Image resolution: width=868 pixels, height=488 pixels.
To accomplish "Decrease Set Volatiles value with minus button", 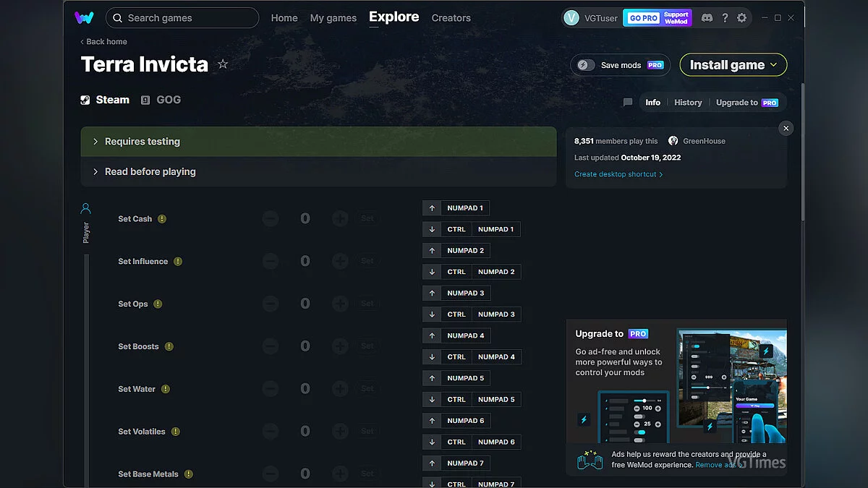I will tap(271, 432).
